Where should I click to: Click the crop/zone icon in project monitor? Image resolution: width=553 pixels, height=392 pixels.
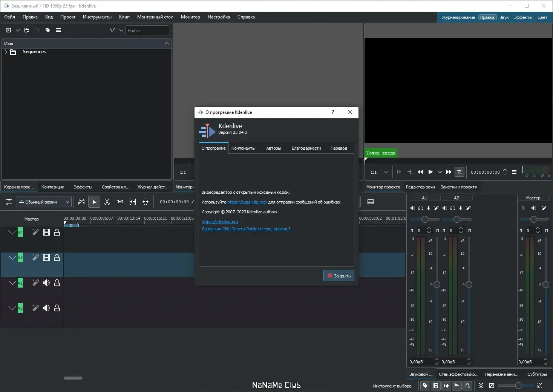click(459, 172)
